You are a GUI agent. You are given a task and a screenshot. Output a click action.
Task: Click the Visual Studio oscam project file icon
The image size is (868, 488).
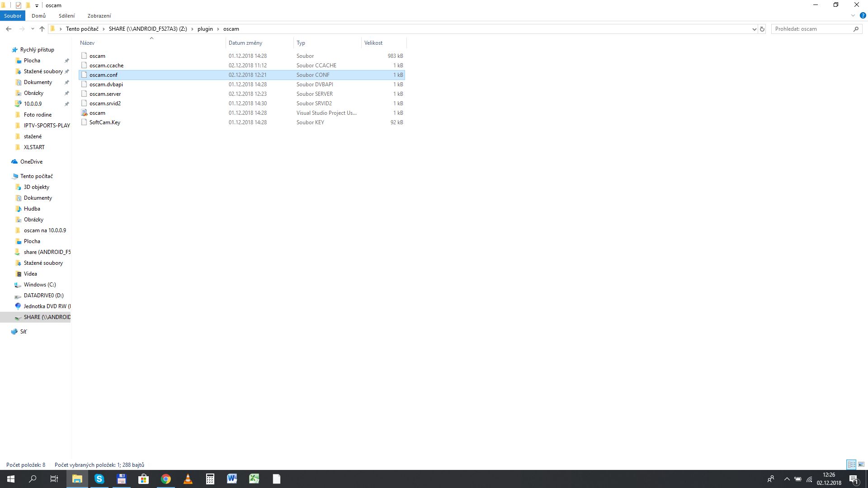tap(84, 113)
